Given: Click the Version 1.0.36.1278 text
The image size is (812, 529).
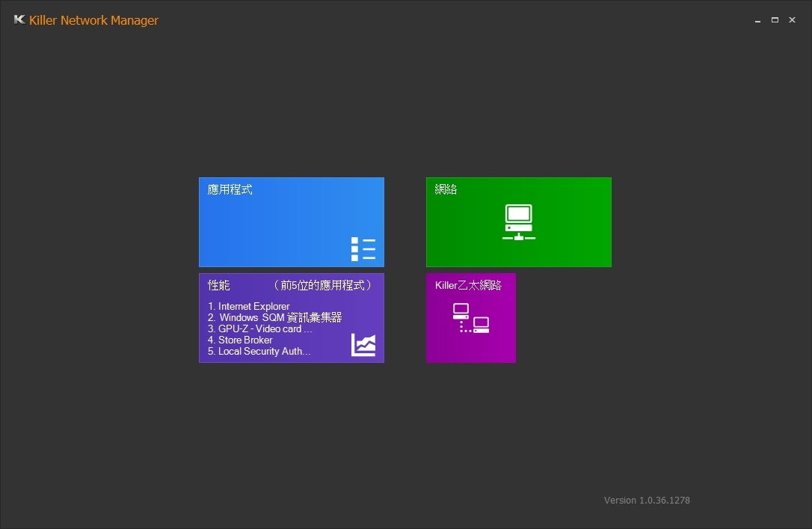Looking at the screenshot, I should pyautogui.click(x=647, y=500).
